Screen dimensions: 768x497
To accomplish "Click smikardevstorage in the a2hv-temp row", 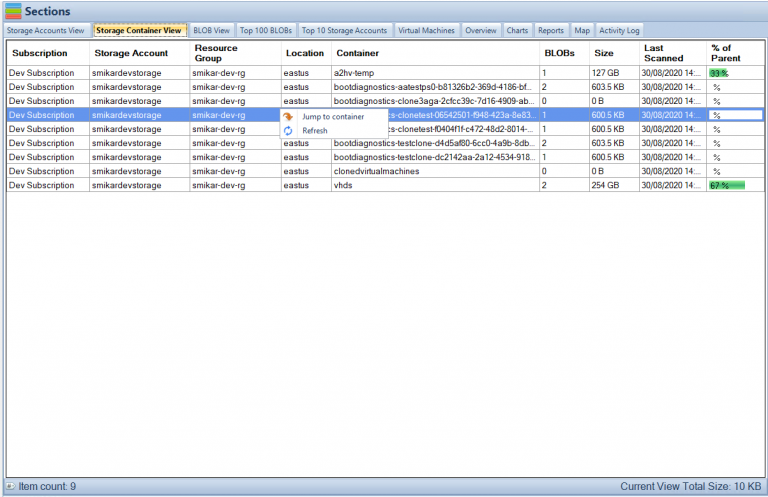I will 139,73.
